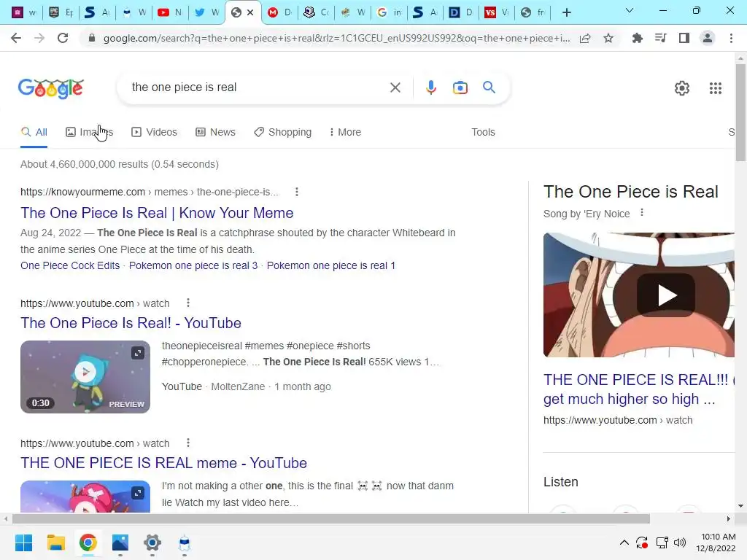
Task: Open options for first YouTube result
Action: click(188, 303)
